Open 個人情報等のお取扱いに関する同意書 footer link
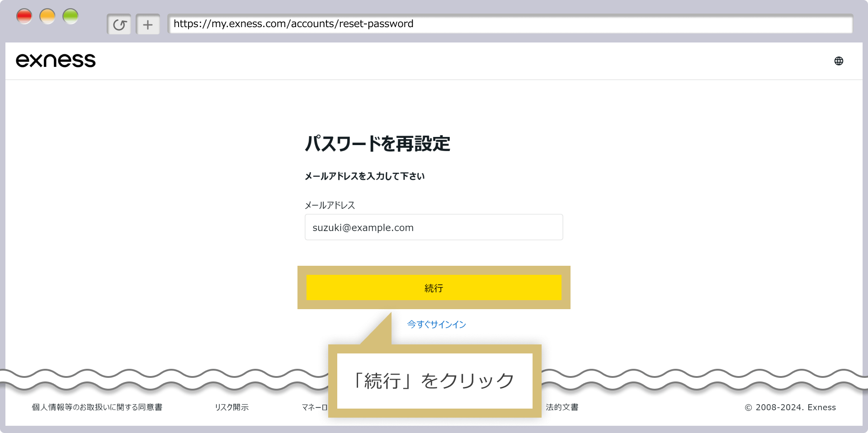The height and width of the screenshot is (433, 868). 97,407
